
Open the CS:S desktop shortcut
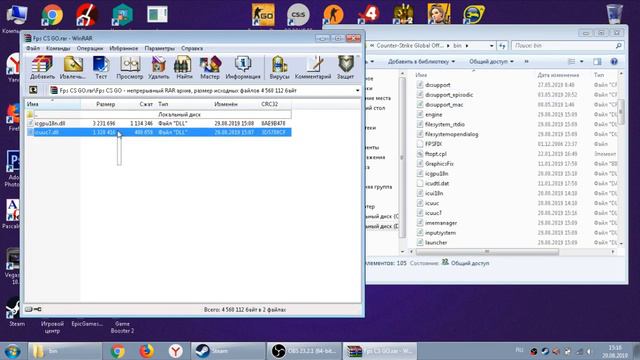[298, 15]
